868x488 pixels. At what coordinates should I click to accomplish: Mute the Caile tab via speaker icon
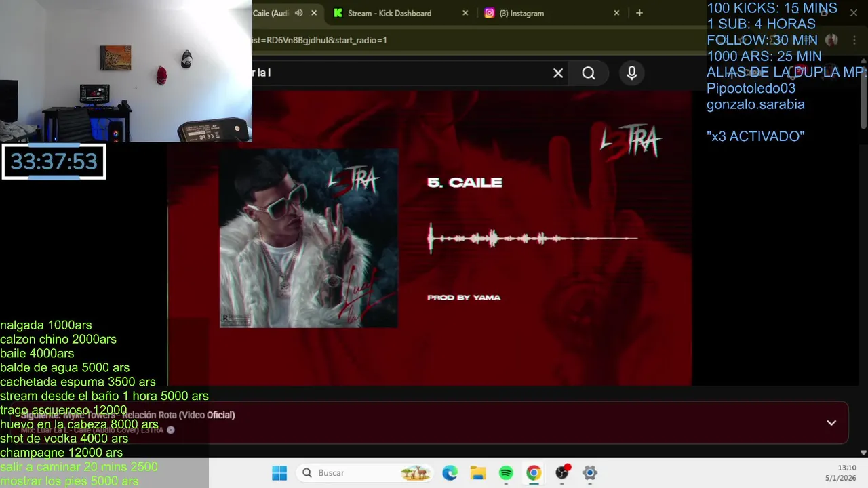(298, 13)
